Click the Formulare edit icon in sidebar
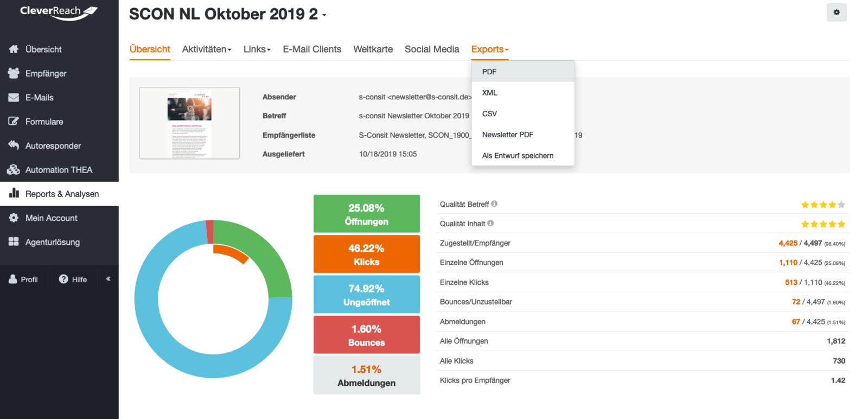Image resolution: width=868 pixels, height=419 pixels. pyautogui.click(x=14, y=122)
